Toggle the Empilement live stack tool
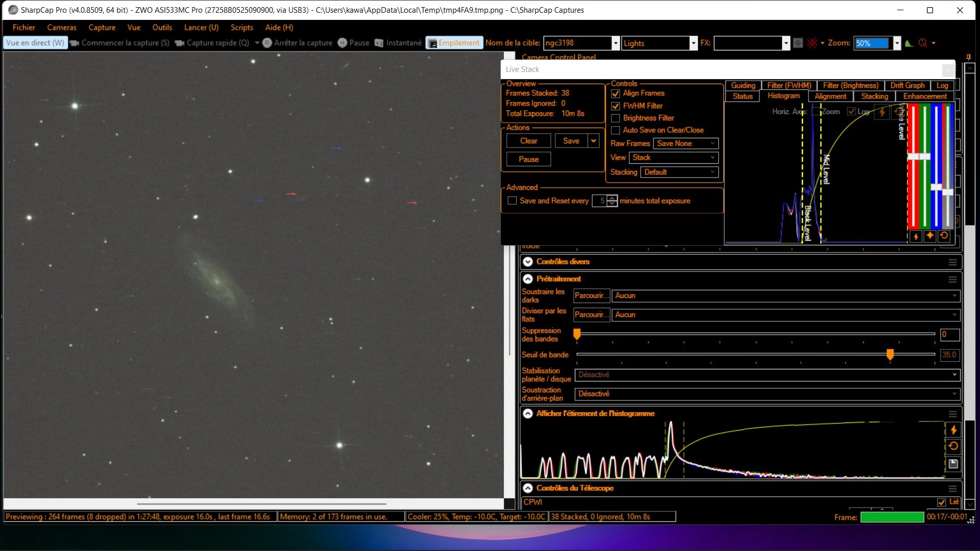980x551 pixels. 453,43
